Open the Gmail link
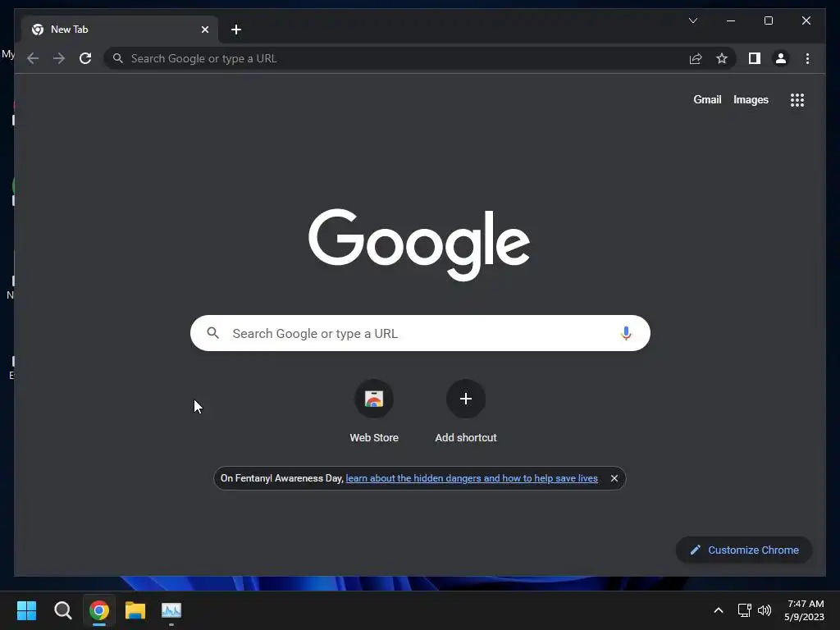 click(707, 99)
